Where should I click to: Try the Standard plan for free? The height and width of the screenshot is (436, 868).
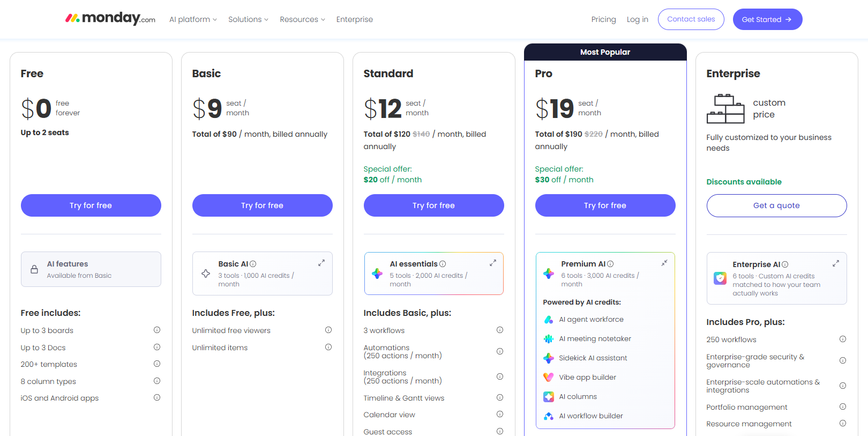pyautogui.click(x=434, y=205)
